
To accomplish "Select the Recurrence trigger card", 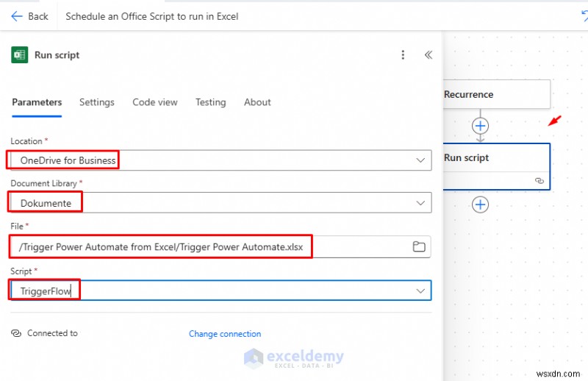I will pos(497,94).
